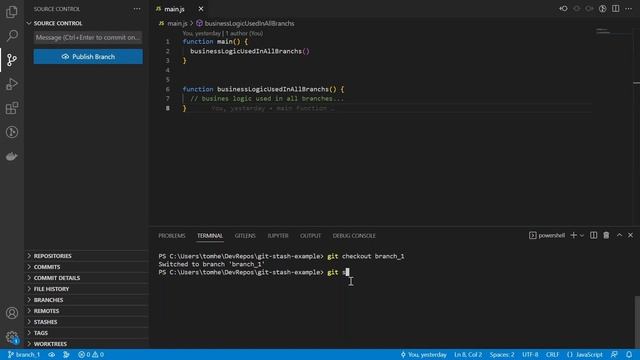Screen dimensions: 640x360
Task: Click the 'You, yesterday' blame status item
Action: (x=423, y=355)
